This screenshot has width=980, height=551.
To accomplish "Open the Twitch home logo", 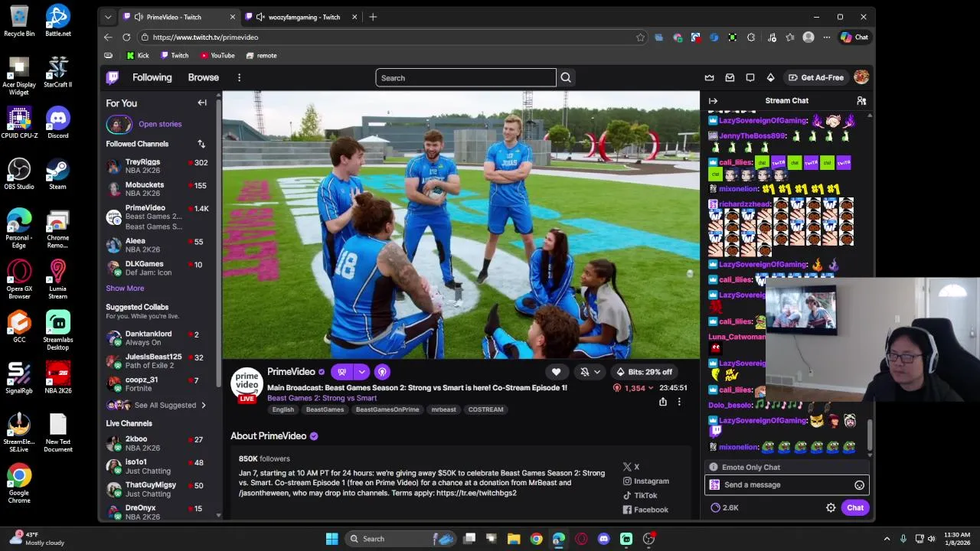I will tap(113, 77).
